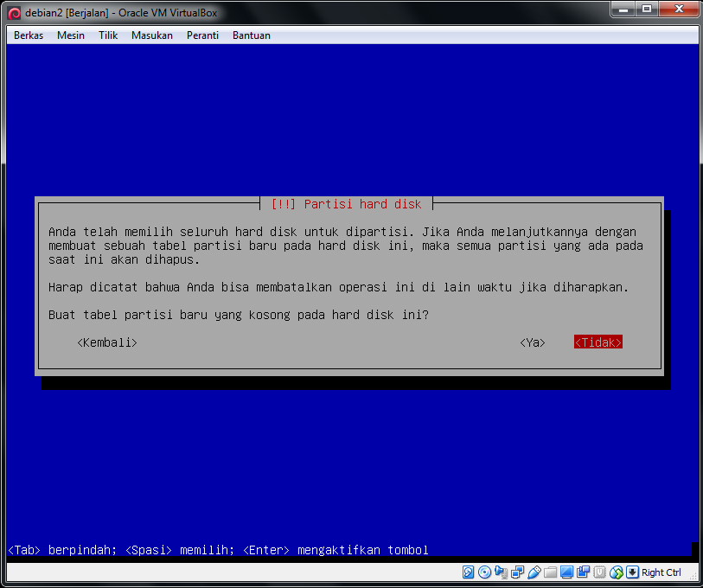Click the mouse integration status icon

coord(616,572)
